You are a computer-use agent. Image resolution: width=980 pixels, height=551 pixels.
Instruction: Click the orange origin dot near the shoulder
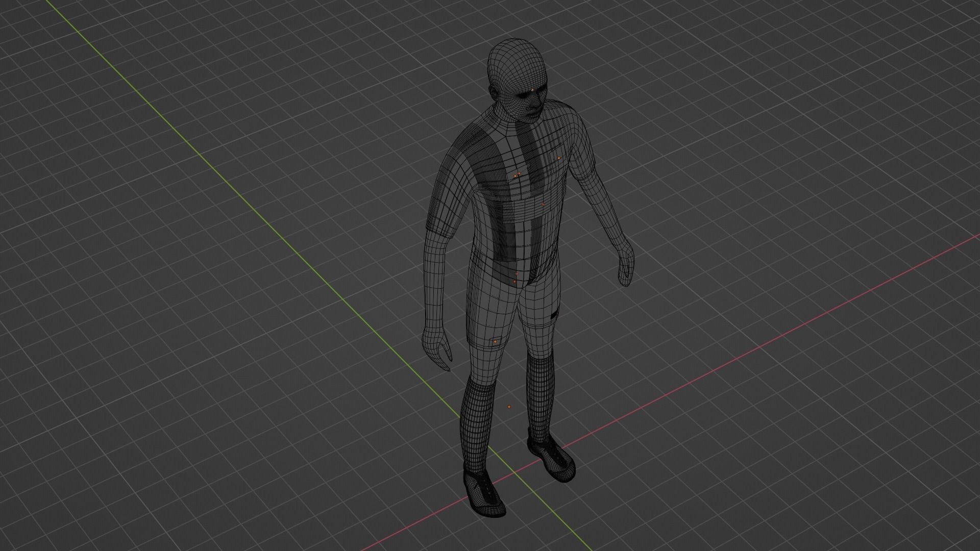click(x=559, y=158)
